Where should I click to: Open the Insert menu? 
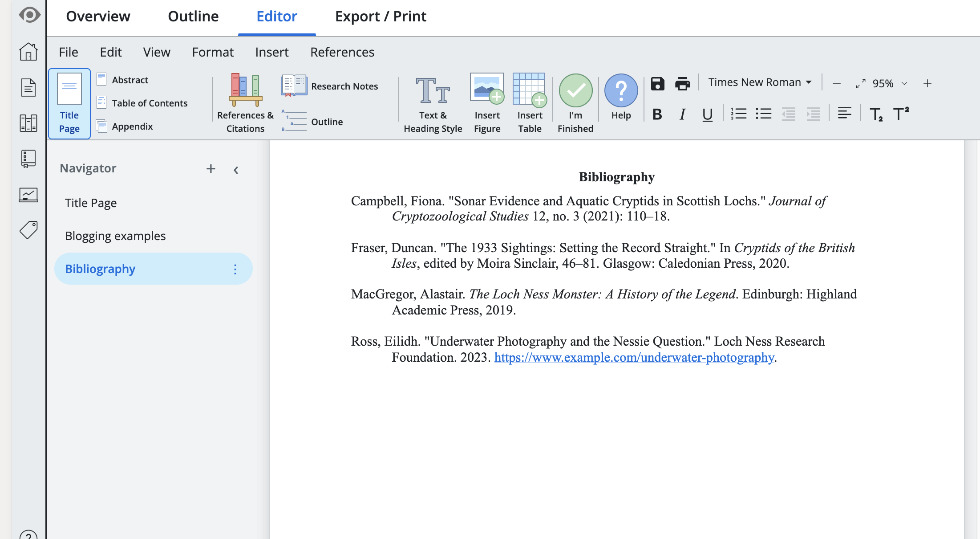click(272, 52)
